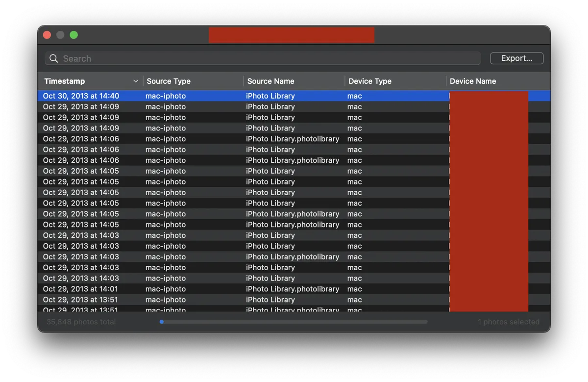Select the last visible table row

click(x=196, y=309)
